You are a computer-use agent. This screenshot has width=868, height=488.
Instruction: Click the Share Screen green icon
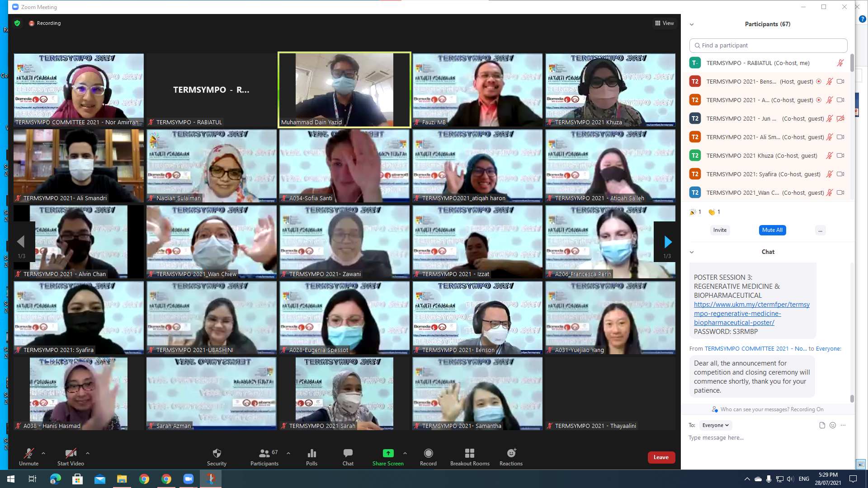point(388,453)
